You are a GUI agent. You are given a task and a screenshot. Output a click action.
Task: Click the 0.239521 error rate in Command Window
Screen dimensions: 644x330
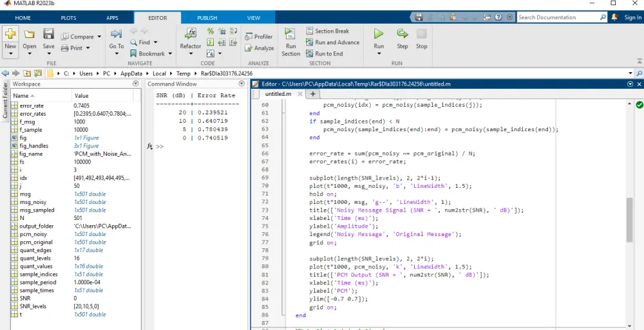[x=213, y=113]
